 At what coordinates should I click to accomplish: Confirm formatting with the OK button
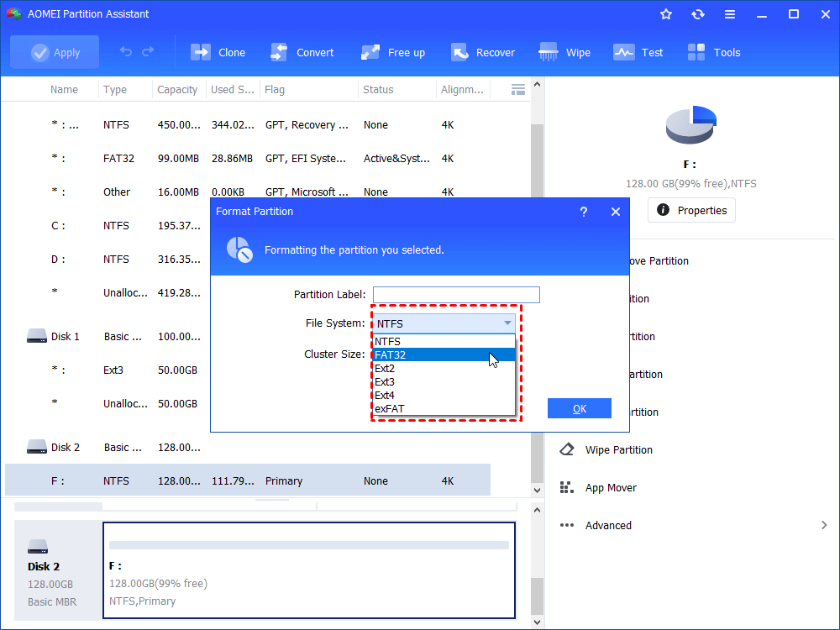580,407
